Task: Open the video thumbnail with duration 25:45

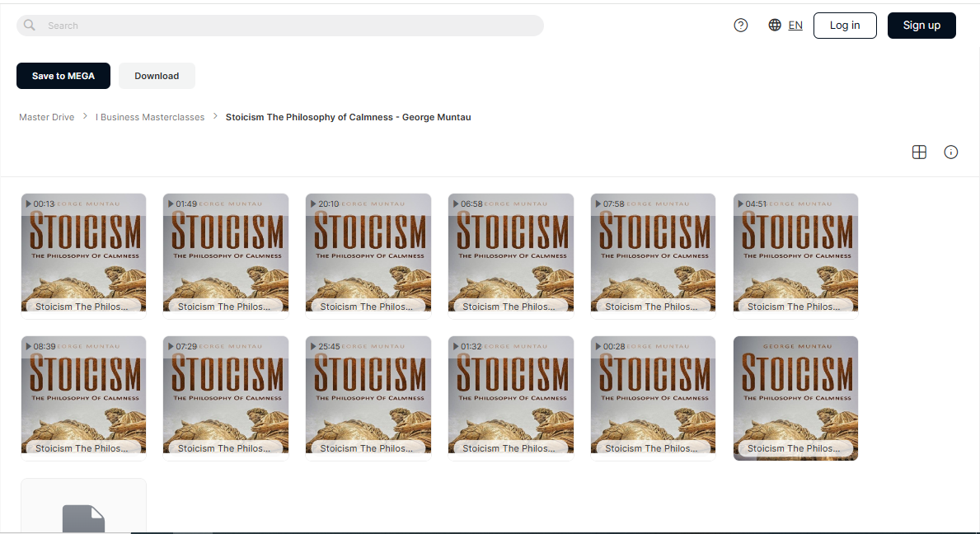Action: click(x=368, y=399)
